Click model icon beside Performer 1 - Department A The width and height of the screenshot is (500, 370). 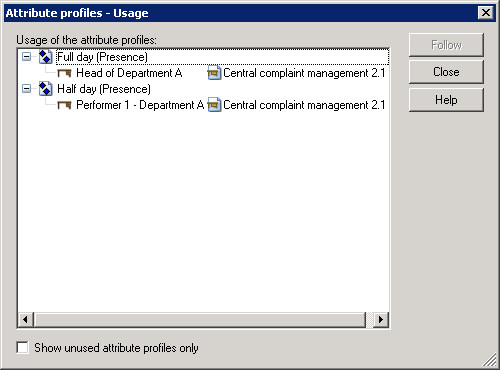[x=214, y=105]
